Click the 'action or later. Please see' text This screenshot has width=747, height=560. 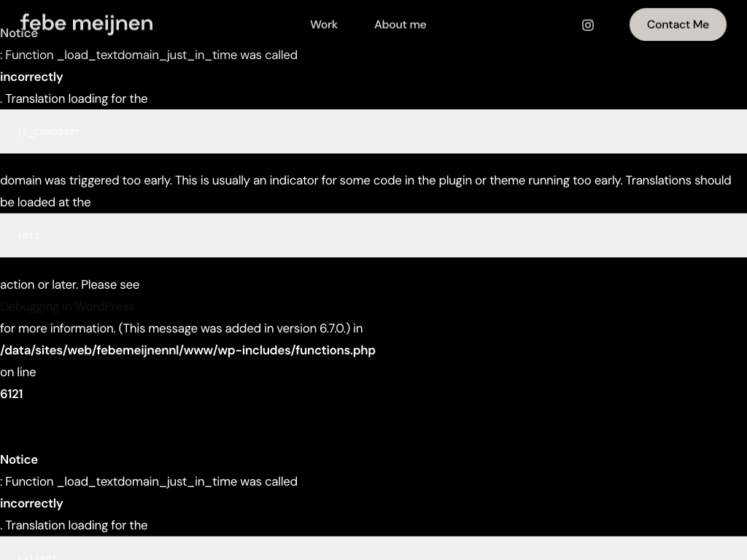tap(69, 284)
